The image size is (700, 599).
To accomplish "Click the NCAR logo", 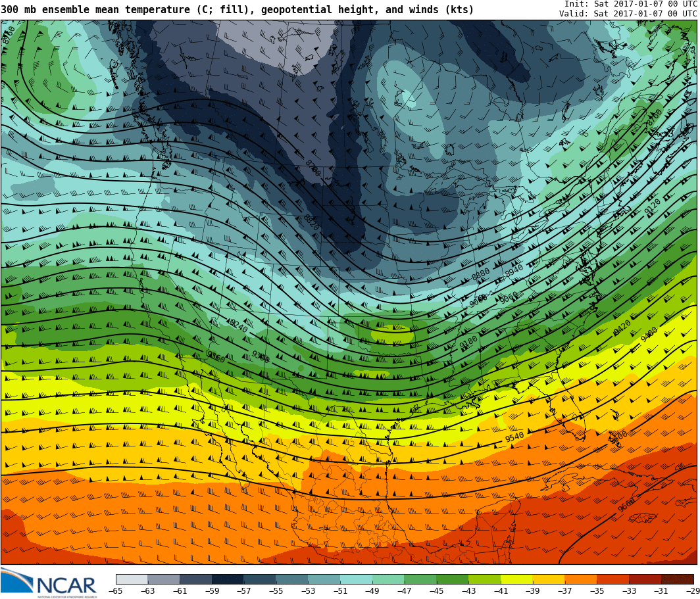I will pos(49,583).
